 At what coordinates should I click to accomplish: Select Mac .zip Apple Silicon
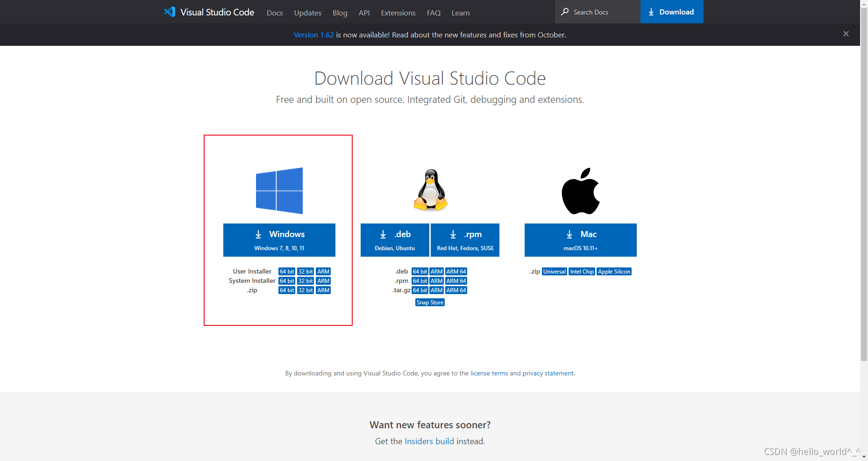pyautogui.click(x=614, y=272)
